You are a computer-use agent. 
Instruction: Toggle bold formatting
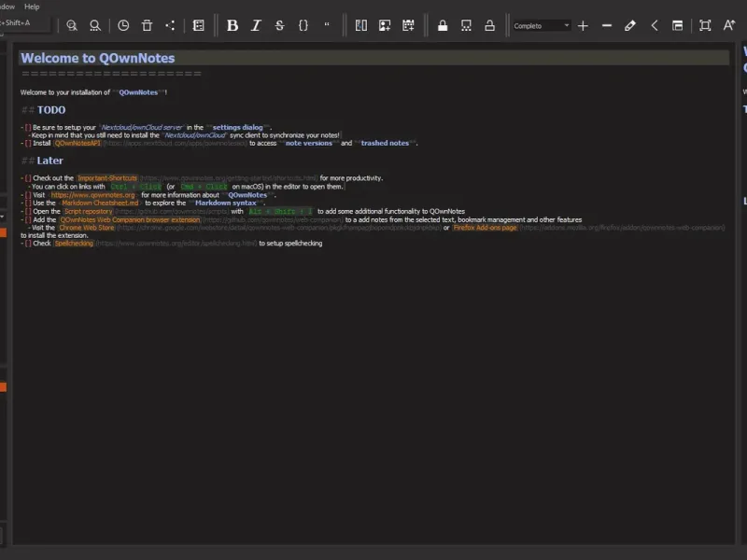pos(233,25)
